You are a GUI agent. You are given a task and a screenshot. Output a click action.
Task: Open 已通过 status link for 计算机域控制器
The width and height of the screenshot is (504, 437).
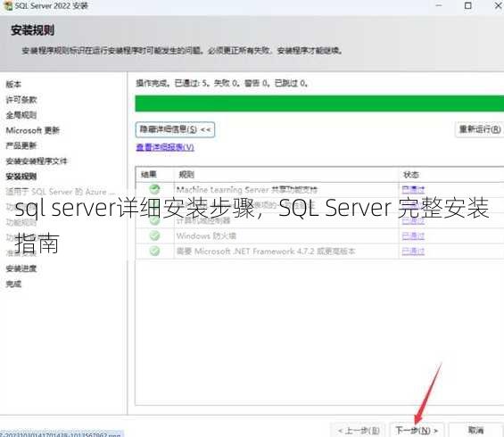point(413,220)
